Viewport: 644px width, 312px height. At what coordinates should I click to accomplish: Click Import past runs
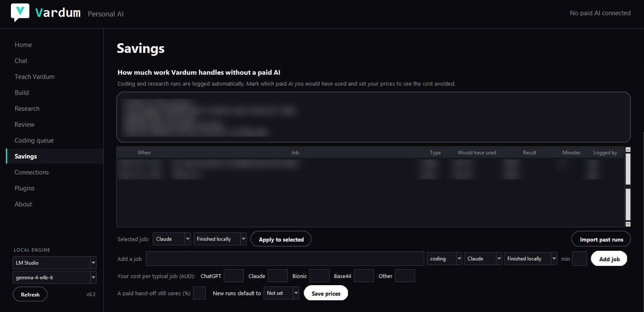pyautogui.click(x=601, y=239)
